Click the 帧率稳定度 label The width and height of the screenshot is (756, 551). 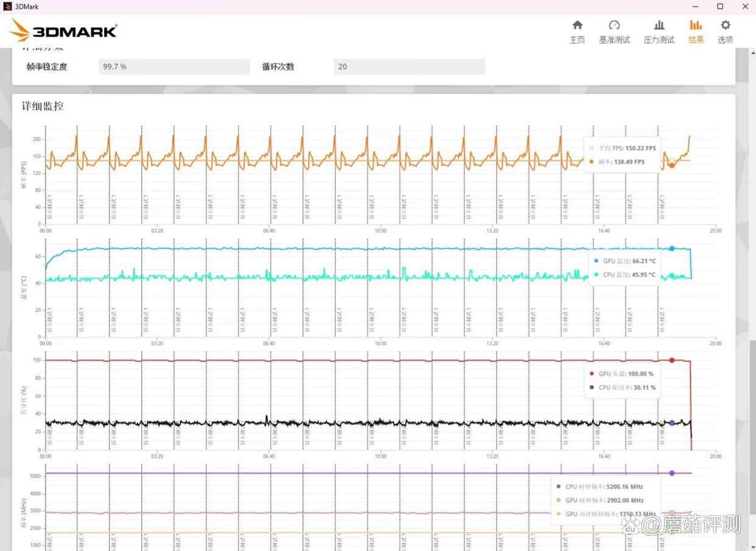coord(47,67)
